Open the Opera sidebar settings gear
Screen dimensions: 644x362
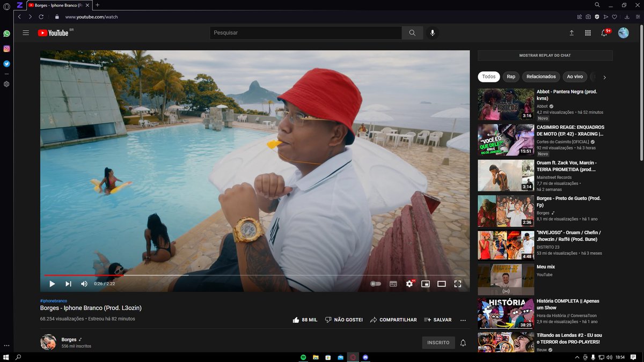(x=6, y=84)
